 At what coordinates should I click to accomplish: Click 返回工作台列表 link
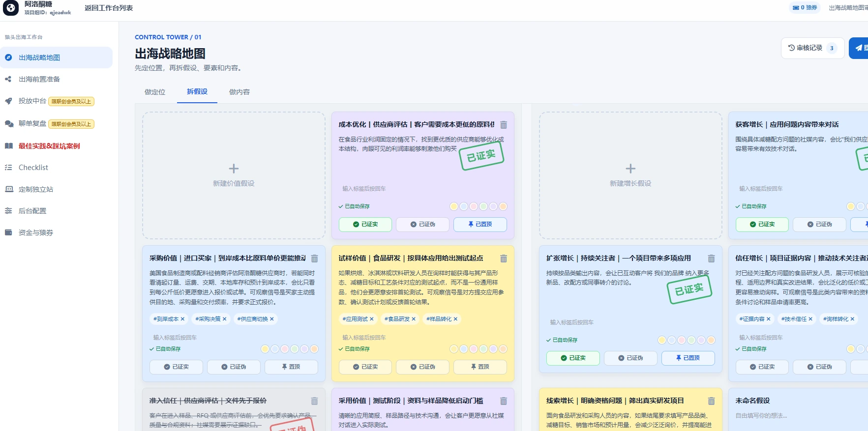(x=109, y=8)
